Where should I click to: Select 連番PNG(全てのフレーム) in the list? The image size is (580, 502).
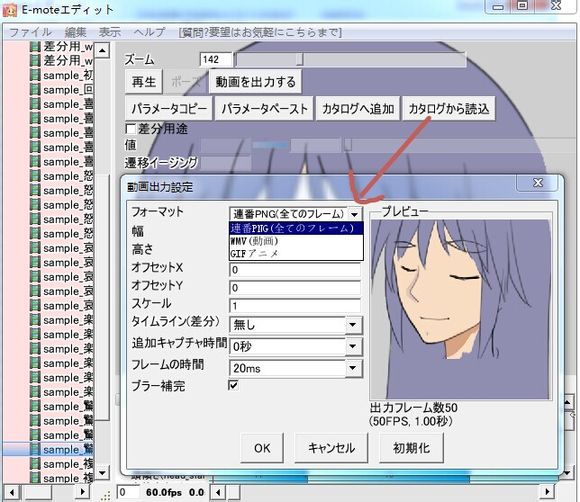tap(296, 228)
